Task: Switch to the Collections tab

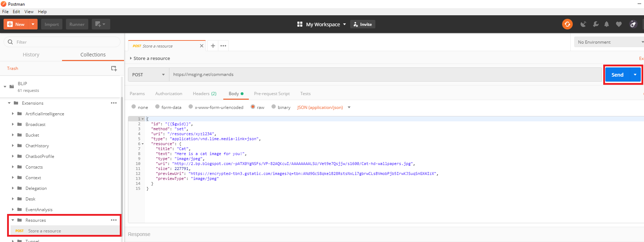Action: click(93, 54)
